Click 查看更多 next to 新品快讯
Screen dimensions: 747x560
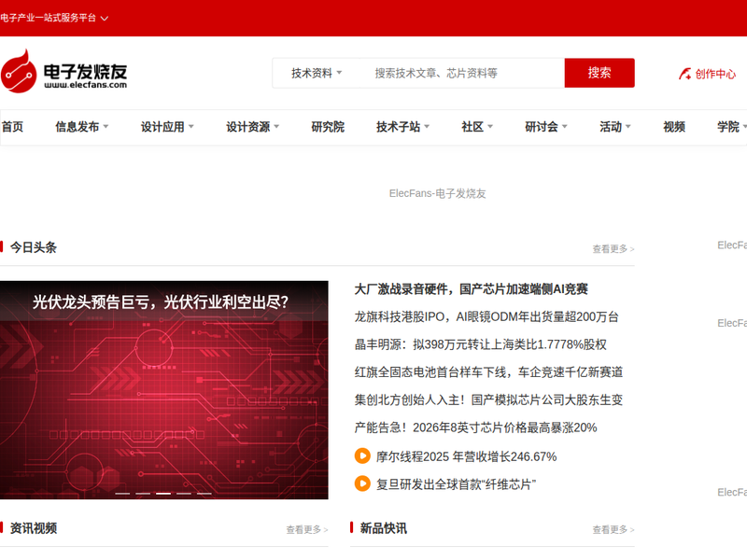click(x=613, y=529)
